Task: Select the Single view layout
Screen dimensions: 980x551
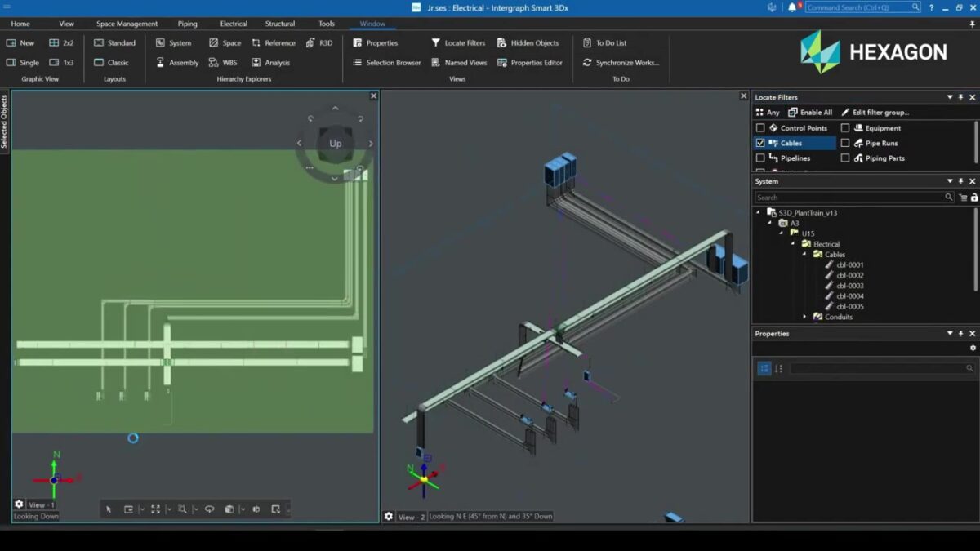Action: (23, 62)
